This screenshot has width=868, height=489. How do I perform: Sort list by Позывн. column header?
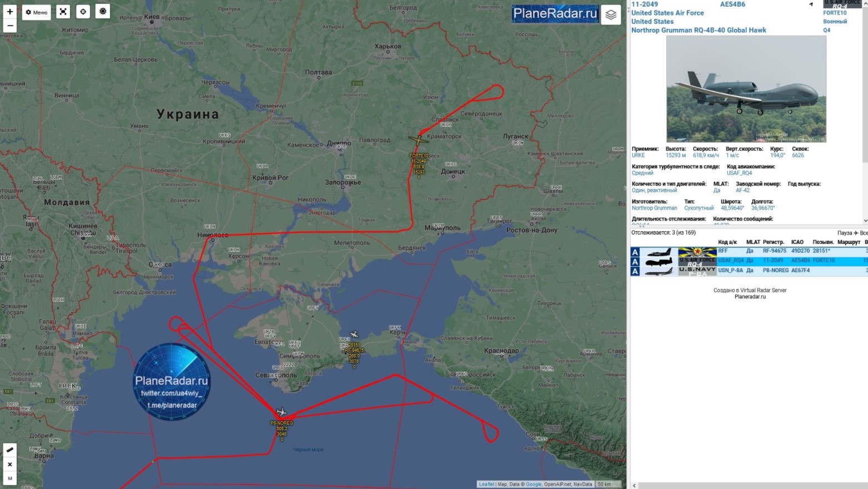[x=823, y=242]
